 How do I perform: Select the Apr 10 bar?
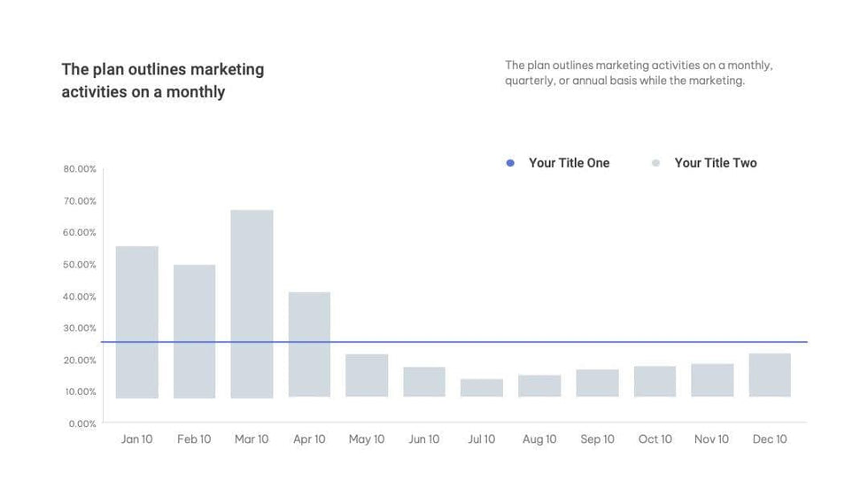[x=309, y=344]
